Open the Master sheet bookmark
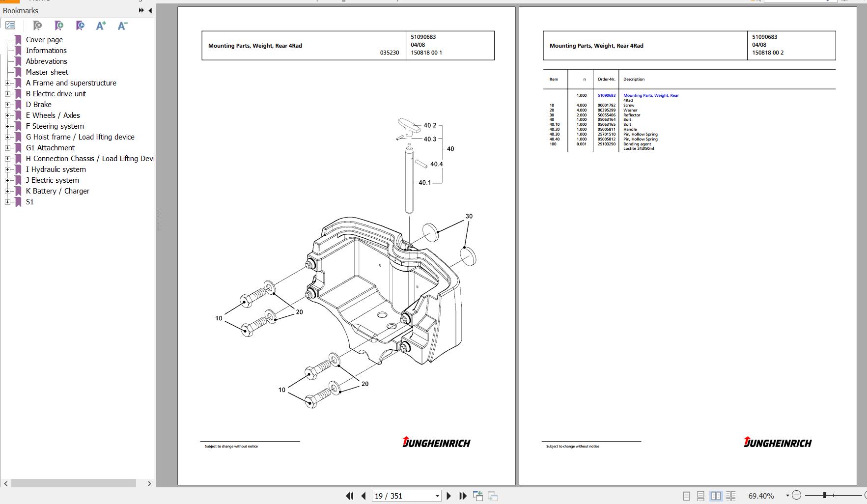The height and width of the screenshot is (504, 867). pos(47,72)
